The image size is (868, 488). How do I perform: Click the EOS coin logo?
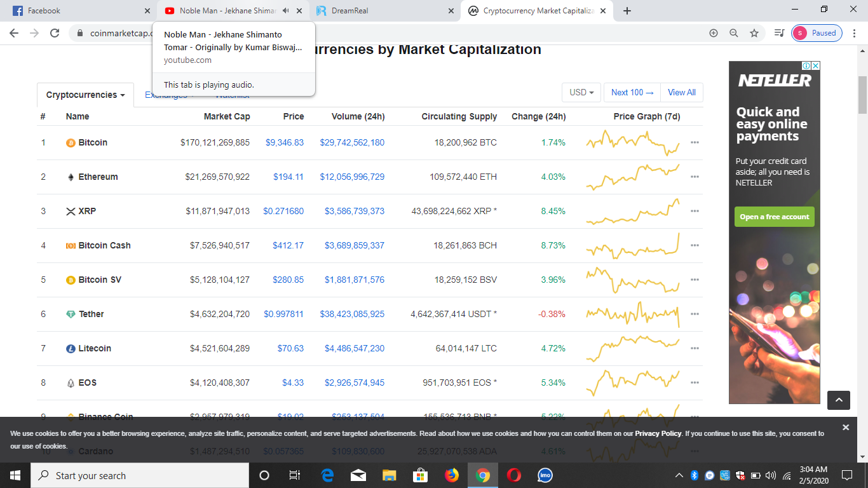71,383
